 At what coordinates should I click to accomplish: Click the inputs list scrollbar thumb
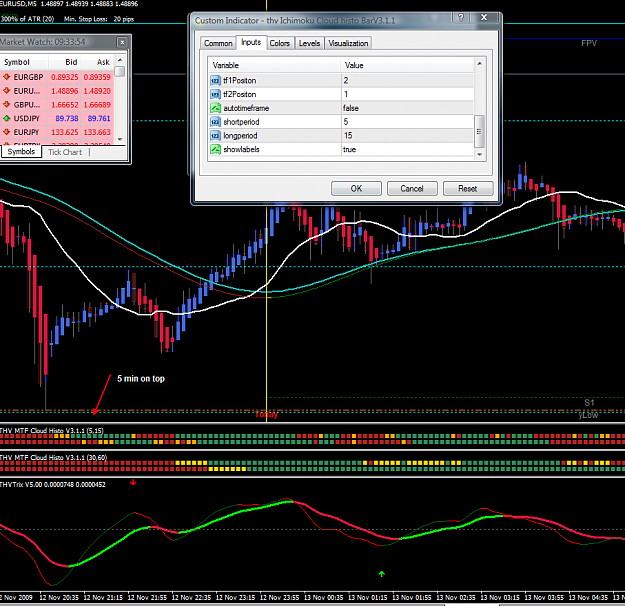point(480,131)
